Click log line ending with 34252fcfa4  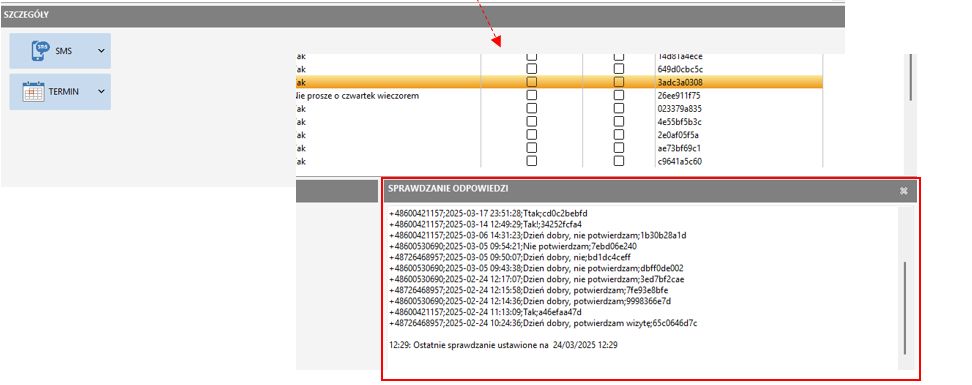[485, 224]
